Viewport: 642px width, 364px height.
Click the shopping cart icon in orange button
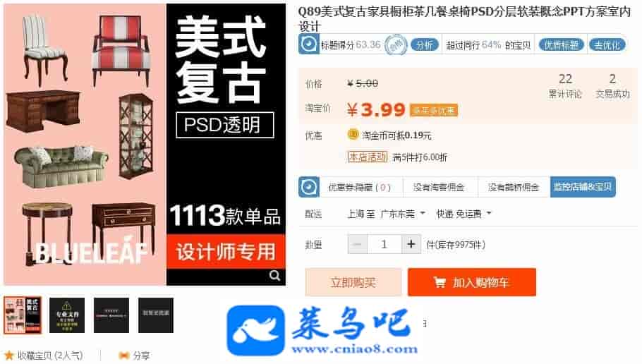pos(440,282)
